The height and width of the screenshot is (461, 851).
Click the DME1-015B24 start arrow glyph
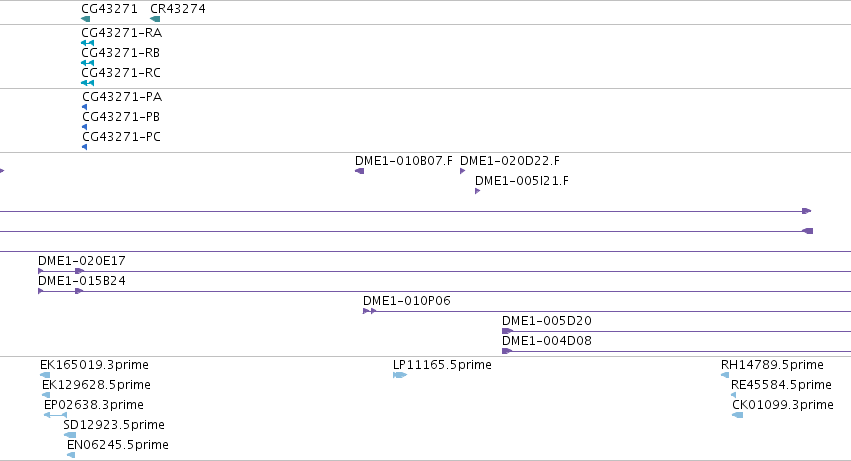[x=41, y=291]
